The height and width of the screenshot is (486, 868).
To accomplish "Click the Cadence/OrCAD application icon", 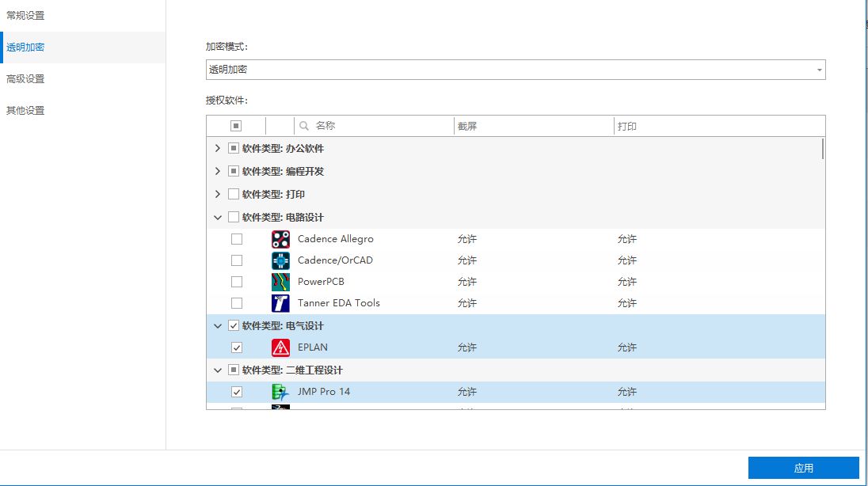I will [x=280, y=260].
